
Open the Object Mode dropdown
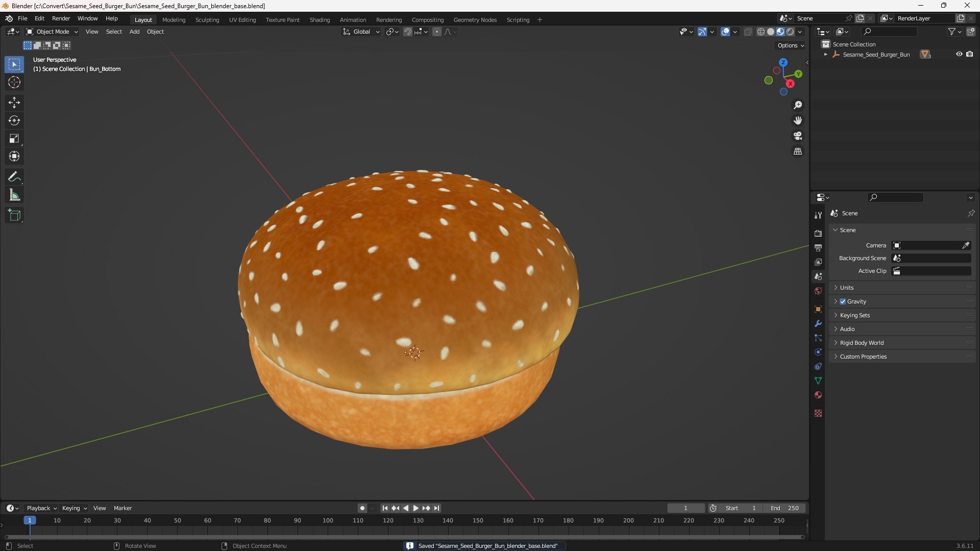tap(52, 32)
